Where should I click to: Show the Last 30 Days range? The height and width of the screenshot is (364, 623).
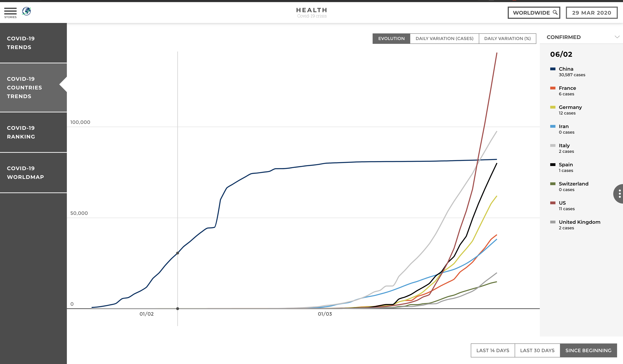537,350
